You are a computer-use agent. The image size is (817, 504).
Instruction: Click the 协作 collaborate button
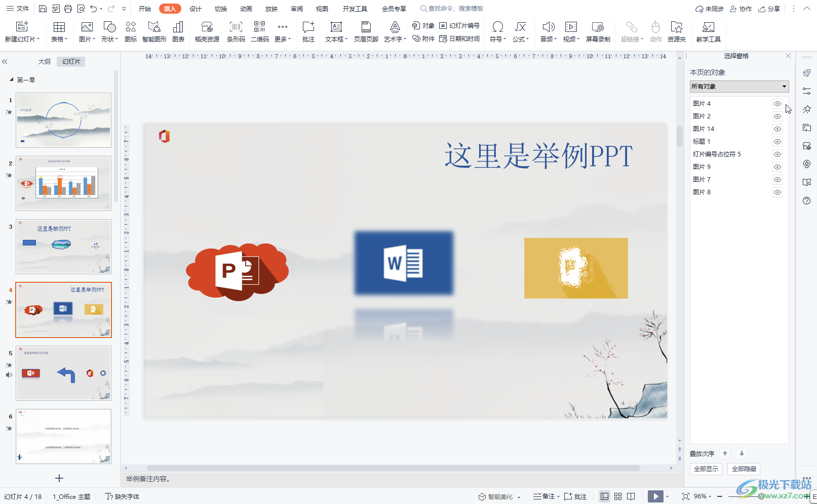(741, 9)
